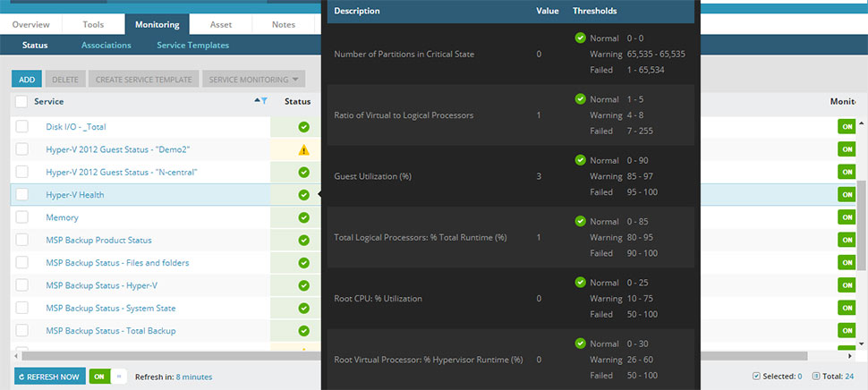Toggle monitoring ON switch for Disk I/O row
The height and width of the screenshot is (390, 868).
click(847, 127)
